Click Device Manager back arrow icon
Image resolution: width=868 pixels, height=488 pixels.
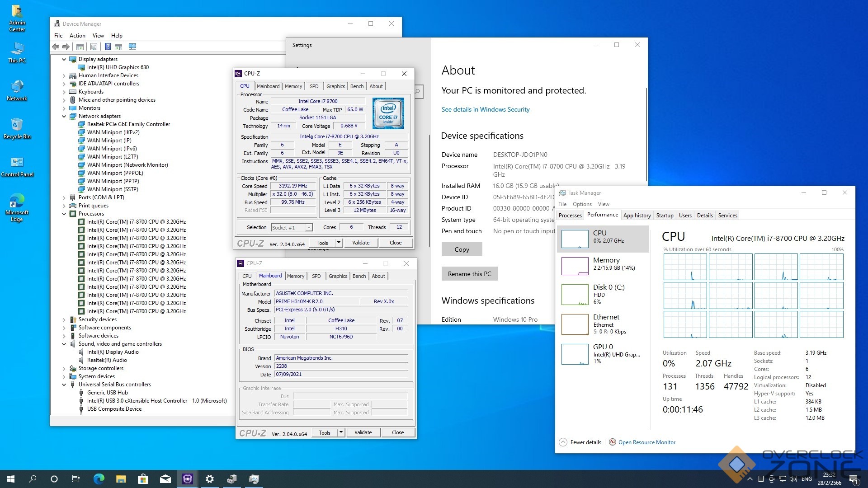(x=56, y=47)
